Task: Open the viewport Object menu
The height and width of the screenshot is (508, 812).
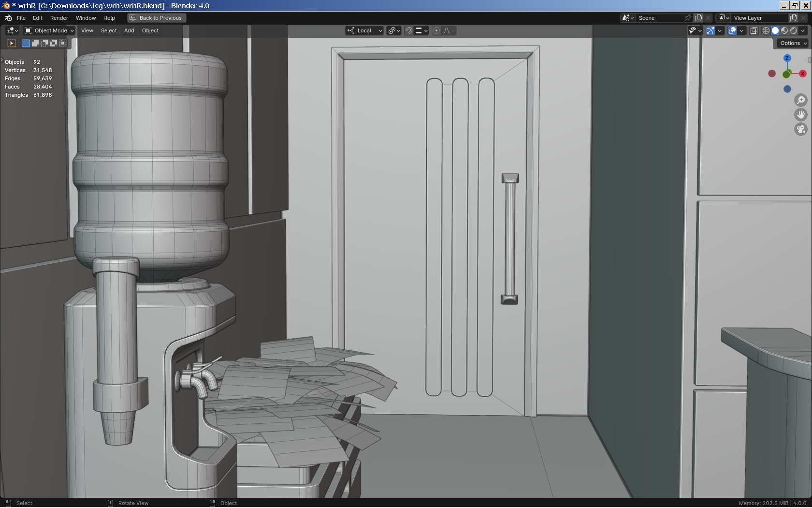Action: pos(150,30)
